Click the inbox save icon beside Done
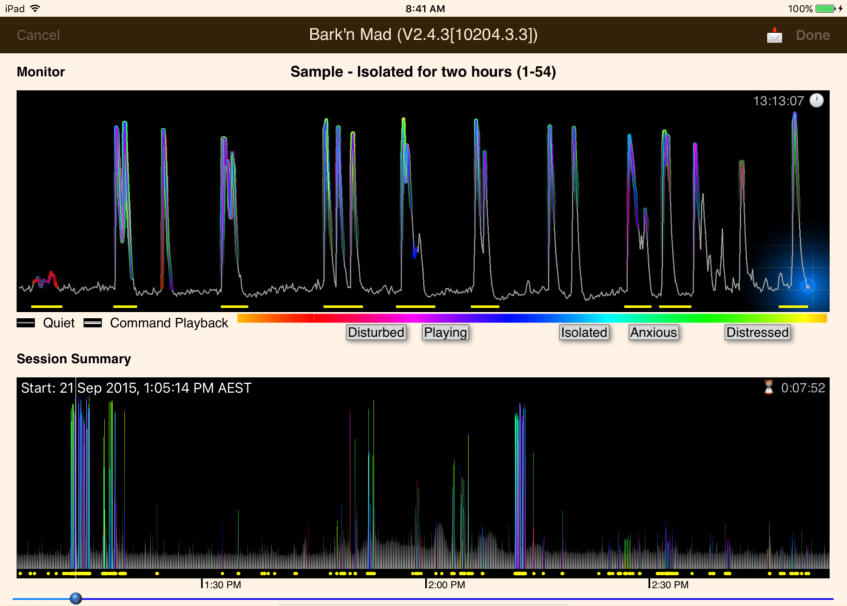This screenshot has width=847, height=606. (x=775, y=35)
